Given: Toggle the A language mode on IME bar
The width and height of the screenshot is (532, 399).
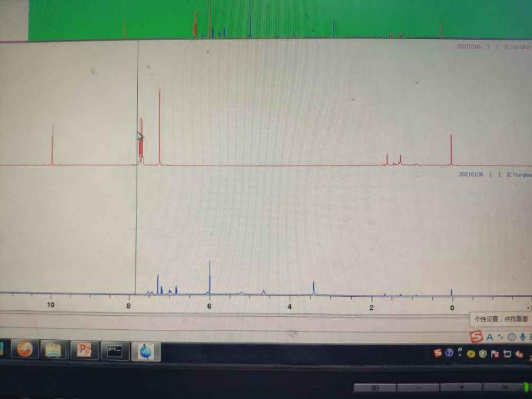Looking at the screenshot, I should point(489,337).
